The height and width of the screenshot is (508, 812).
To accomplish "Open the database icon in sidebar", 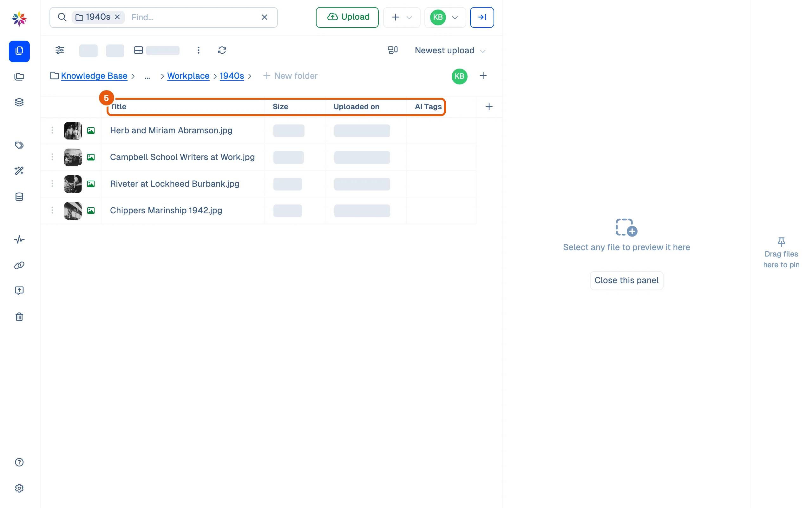I will coord(19,197).
